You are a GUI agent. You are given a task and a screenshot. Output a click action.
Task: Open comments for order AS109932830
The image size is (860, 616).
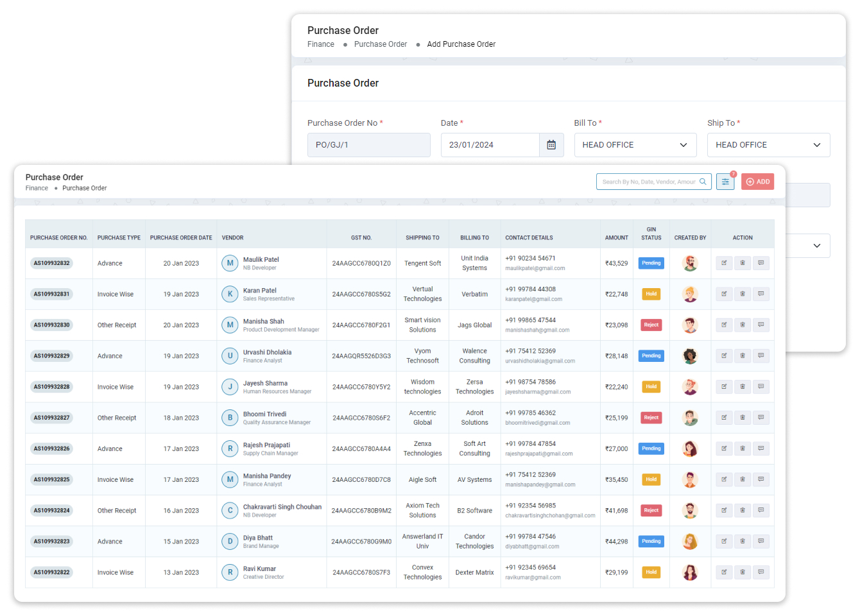click(x=761, y=325)
